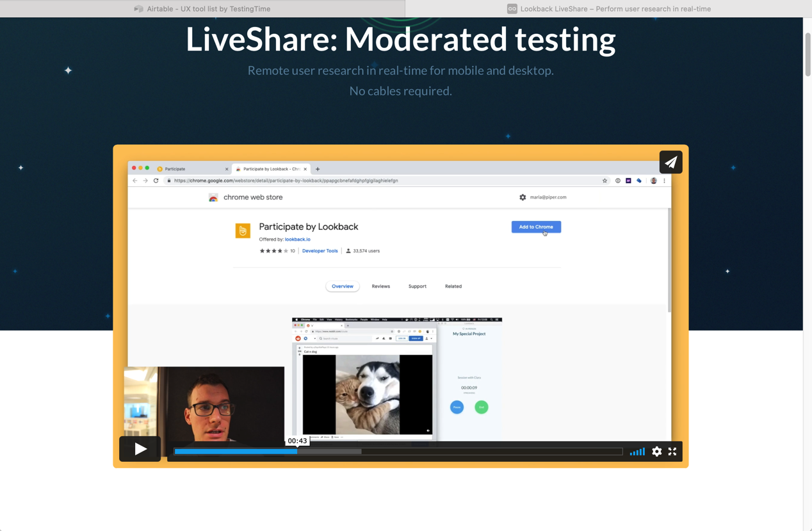The width and height of the screenshot is (812, 531).
Task: Select the Lookback LiveShare browser tab
Action: [x=608, y=8]
